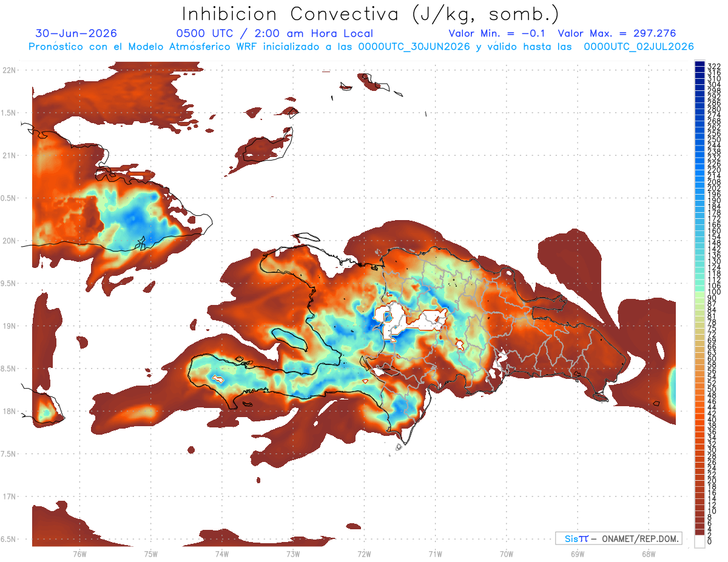This screenshot has height=562, width=728.
Task: Click the '20' value on the color scale
Action: (x=712, y=481)
